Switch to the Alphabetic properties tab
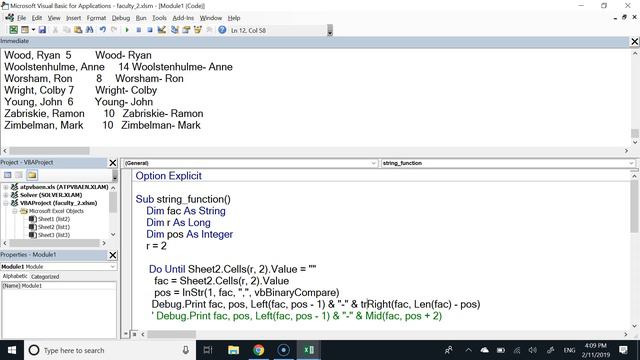The width and height of the screenshot is (640, 360). (x=15, y=276)
